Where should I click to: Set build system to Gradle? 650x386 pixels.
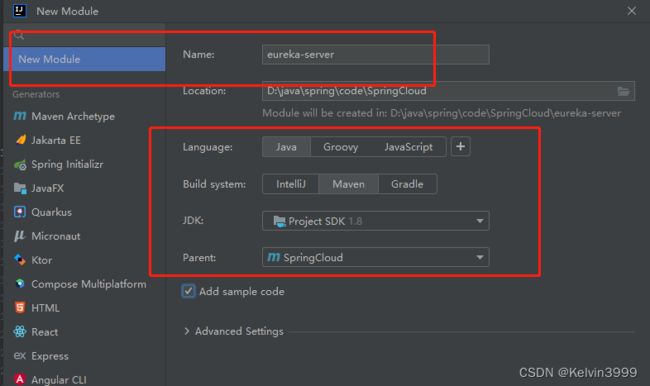tap(407, 184)
